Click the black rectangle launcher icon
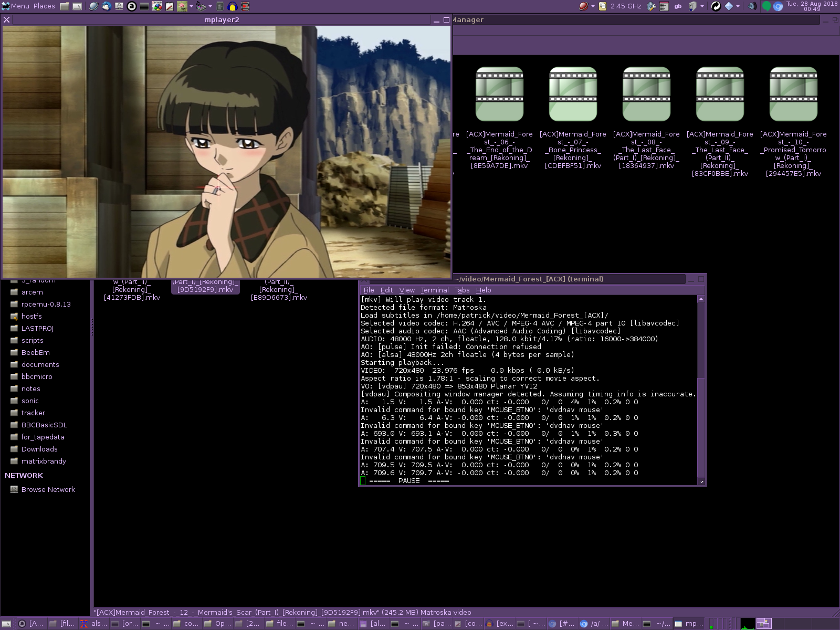 (144, 6)
